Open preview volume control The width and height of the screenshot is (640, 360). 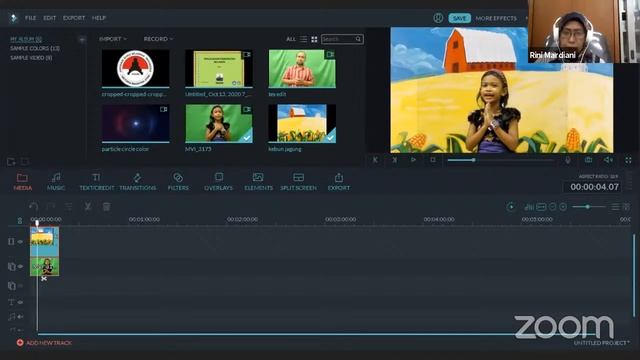point(608,160)
